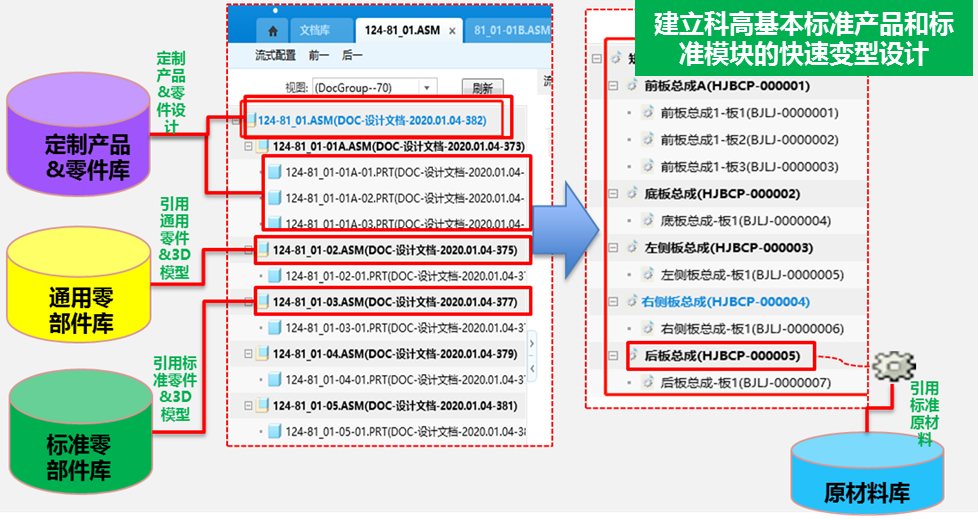Click file icon of 124-81_01.ASM root node
The height and width of the screenshot is (519, 978).
pos(251,120)
